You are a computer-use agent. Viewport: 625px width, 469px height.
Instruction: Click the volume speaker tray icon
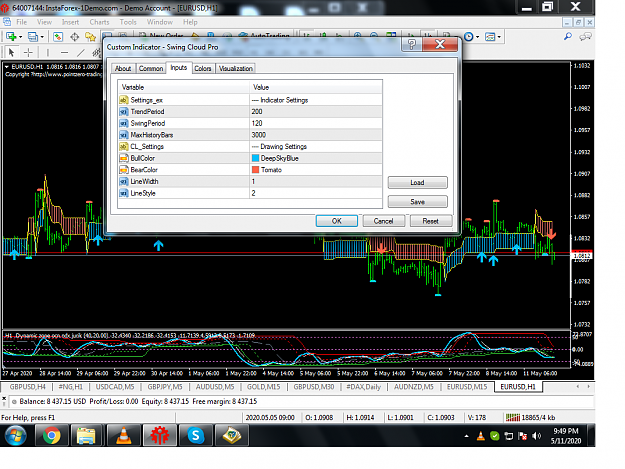point(537,436)
